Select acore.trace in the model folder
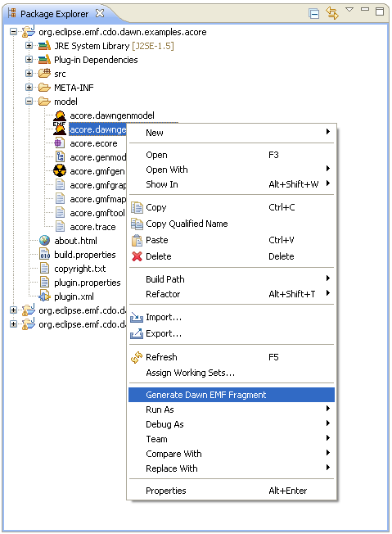This screenshot has height=534, width=392. [x=92, y=227]
